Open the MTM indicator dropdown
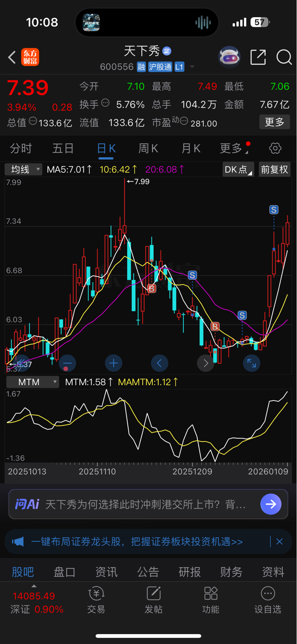The width and height of the screenshot is (297, 644). tap(32, 382)
